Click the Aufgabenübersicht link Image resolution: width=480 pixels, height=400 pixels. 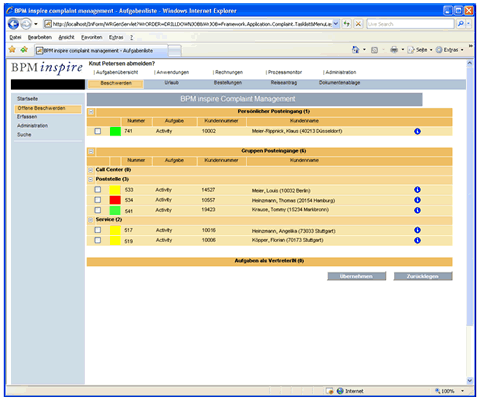click(x=117, y=72)
